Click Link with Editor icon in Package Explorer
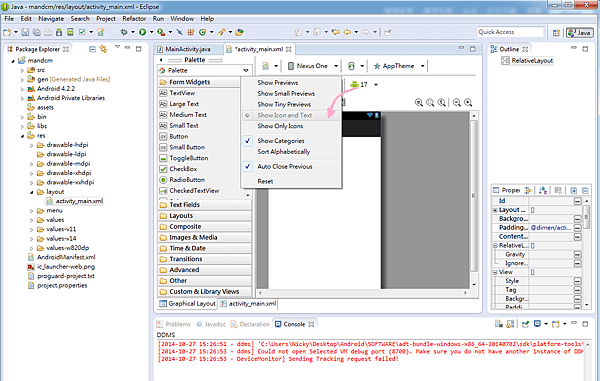The width and height of the screenshot is (600, 381). 103,49
